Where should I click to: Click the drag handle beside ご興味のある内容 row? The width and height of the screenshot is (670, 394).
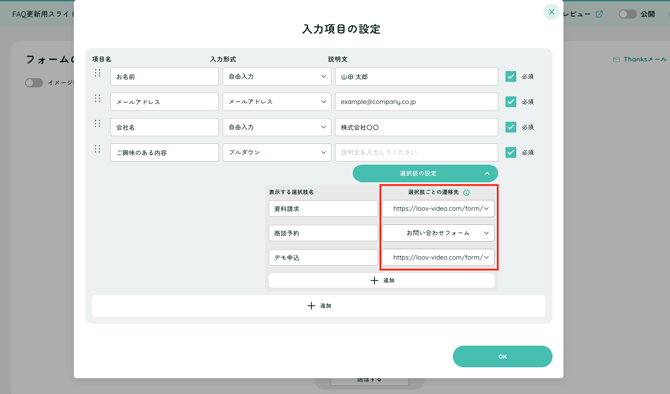coord(97,149)
